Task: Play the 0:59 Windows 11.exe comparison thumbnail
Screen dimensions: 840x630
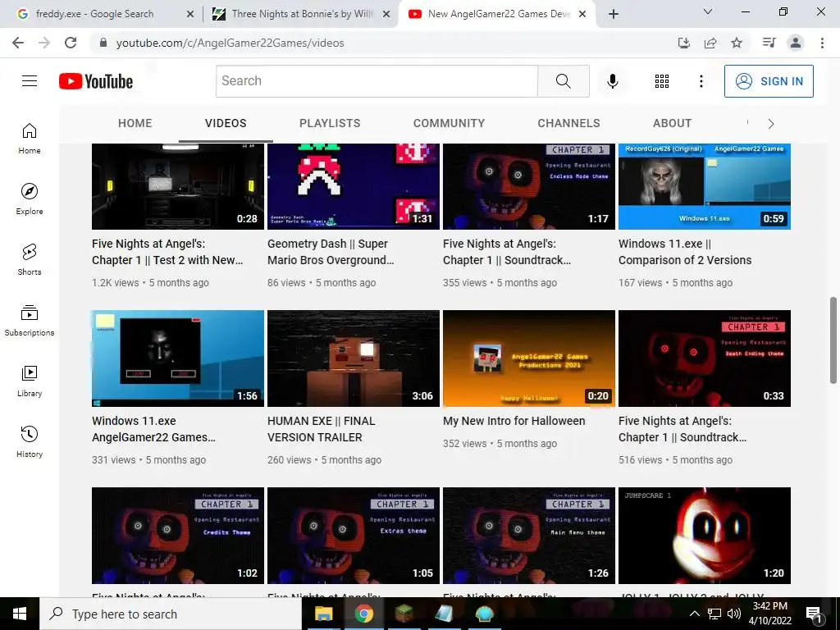Action: (x=705, y=186)
